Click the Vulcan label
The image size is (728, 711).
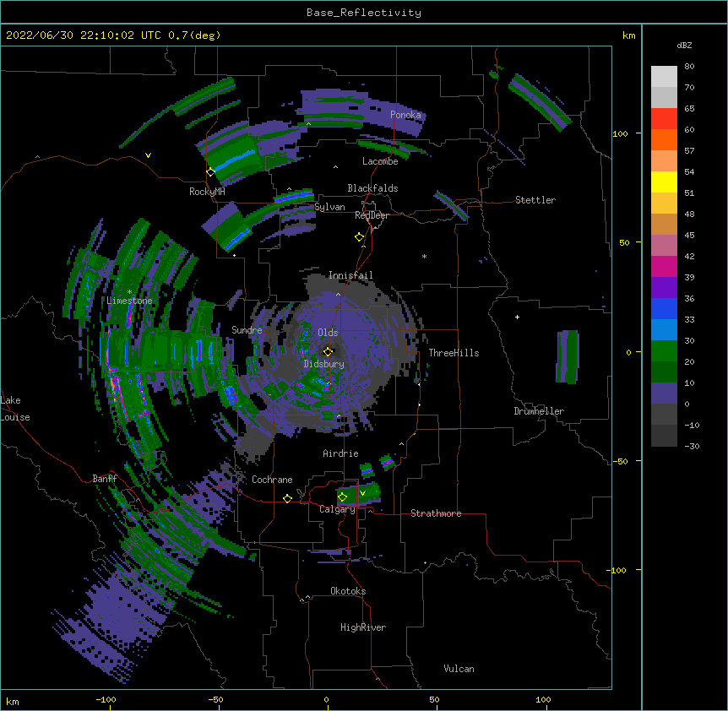click(459, 669)
